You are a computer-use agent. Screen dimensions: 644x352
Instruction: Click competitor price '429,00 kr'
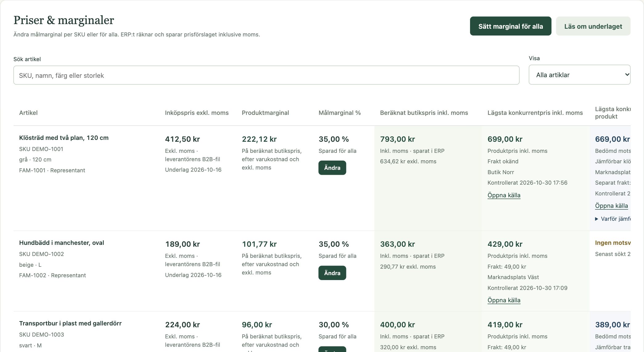click(505, 244)
